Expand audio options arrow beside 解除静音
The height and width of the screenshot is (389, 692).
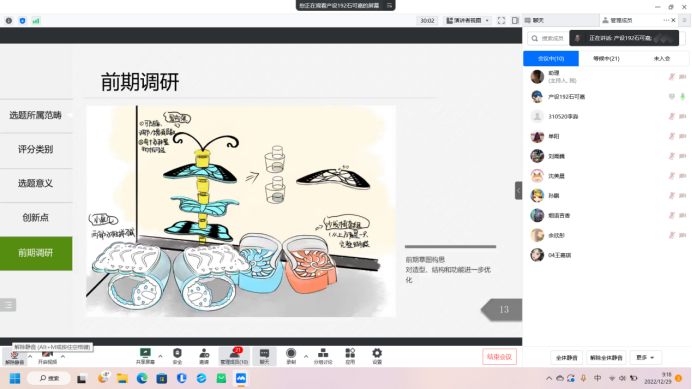coord(30,356)
